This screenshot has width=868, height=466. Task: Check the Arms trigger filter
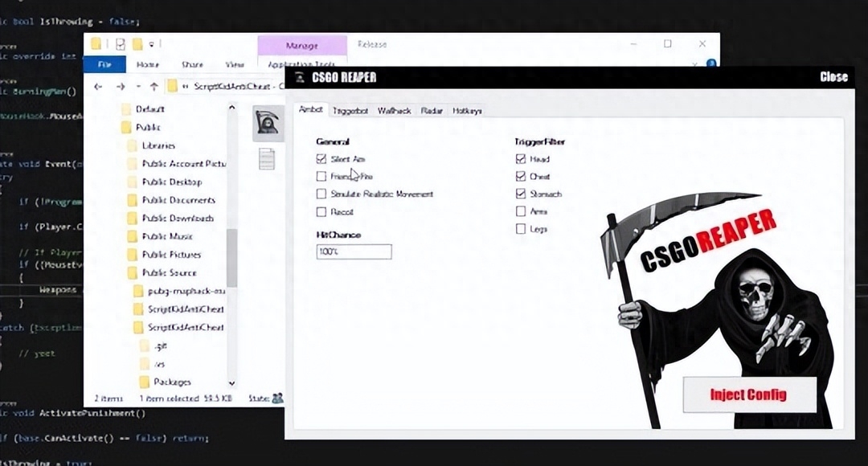pos(520,211)
